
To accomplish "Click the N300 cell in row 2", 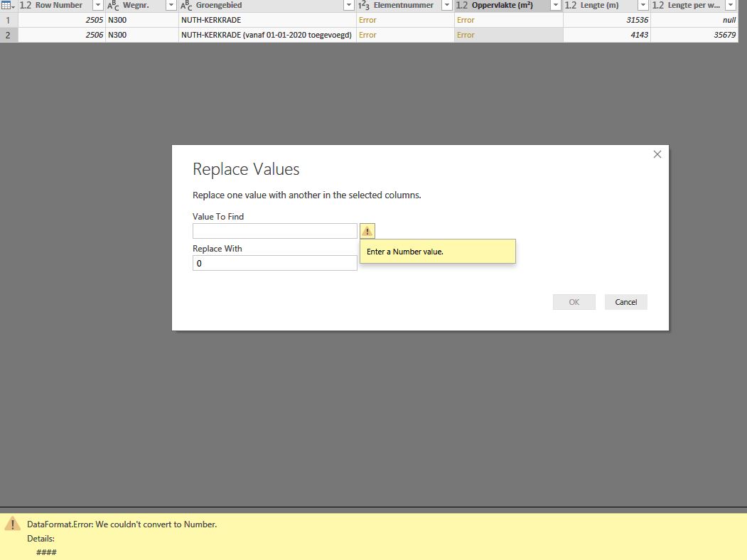I will (142, 35).
